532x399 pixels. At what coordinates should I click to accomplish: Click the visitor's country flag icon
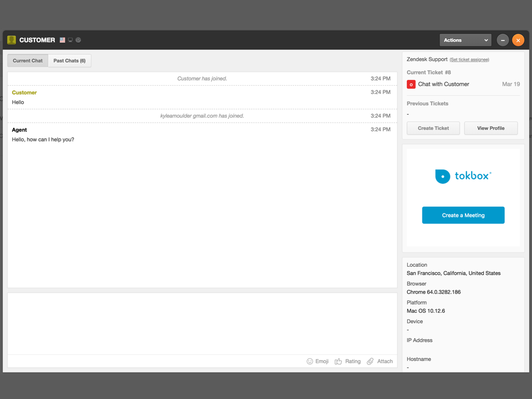(x=62, y=40)
